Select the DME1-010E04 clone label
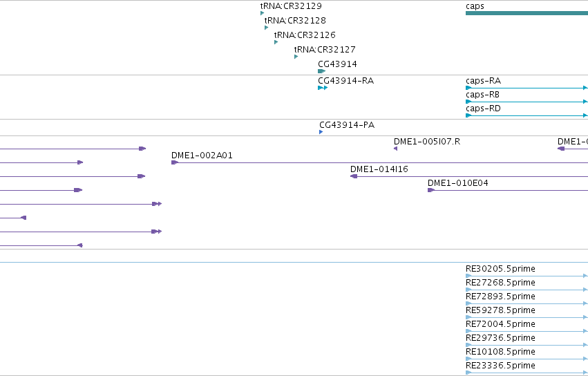Viewport: 588px width, 376px height. point(458,183)
